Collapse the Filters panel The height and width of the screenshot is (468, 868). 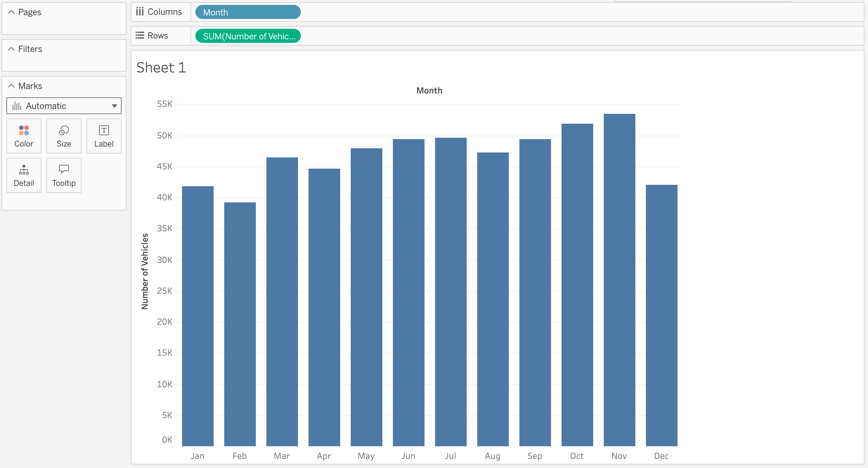(x=11, y=49)
